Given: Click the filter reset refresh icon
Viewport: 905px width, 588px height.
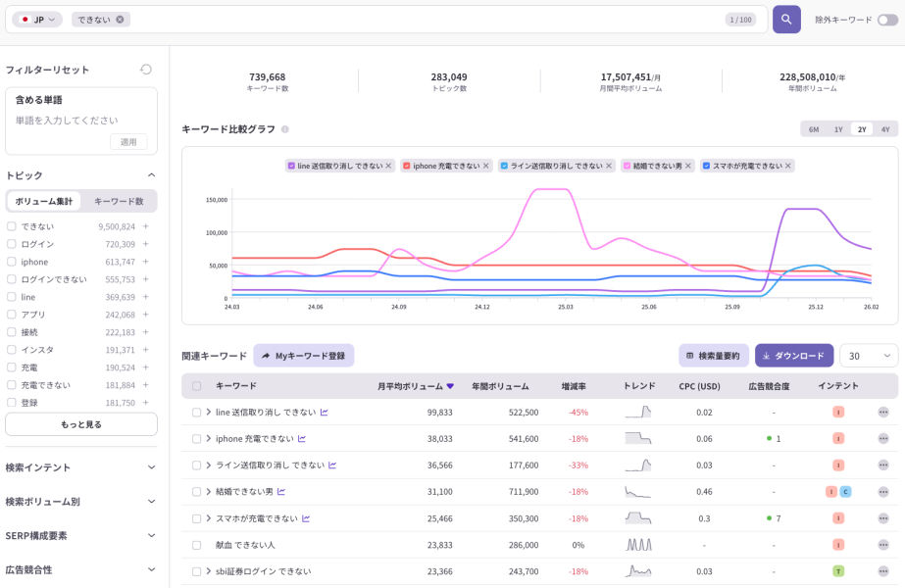Looking at the screenshot, I should click(146, 70).
